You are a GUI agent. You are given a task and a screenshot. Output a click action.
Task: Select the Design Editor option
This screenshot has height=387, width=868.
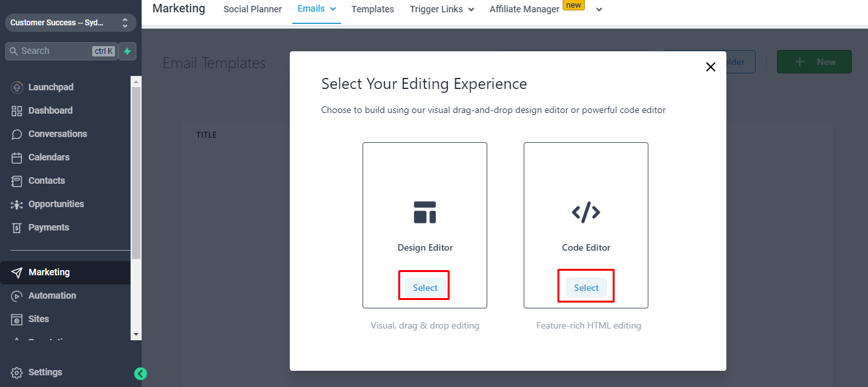tap(425, 288)
